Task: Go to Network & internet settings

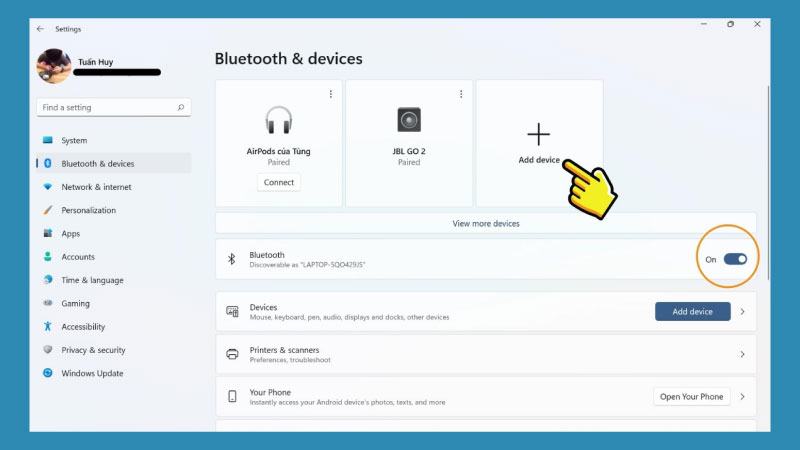Action: (114, 187)
